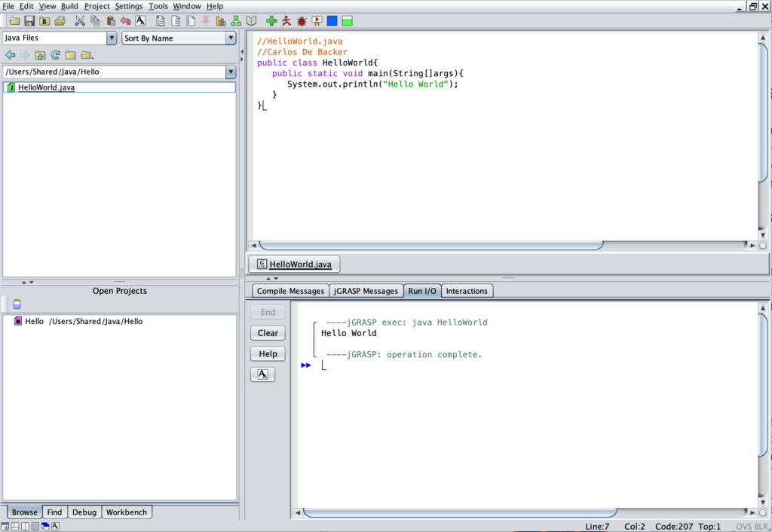Switch to the Debug tab
Viewport: 772px width, 532px height.
coord(84,512)
